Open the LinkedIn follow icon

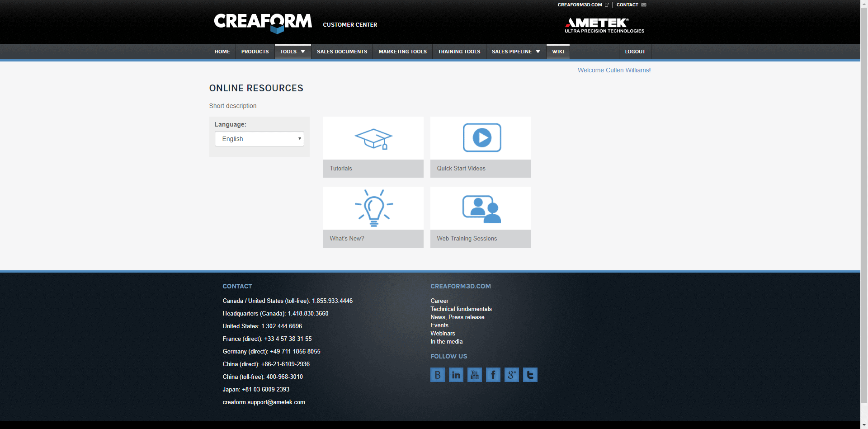(456, 375)
